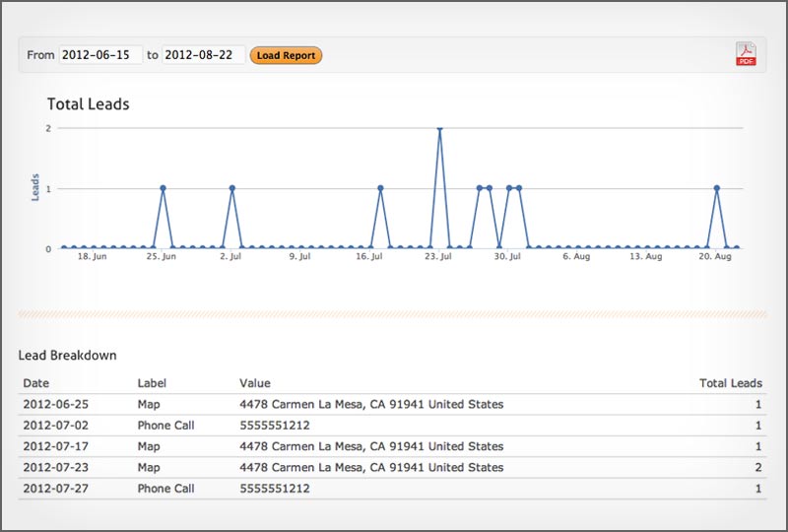
Task: Select the From date field 2012-06-15
Action: pos(100,55)
